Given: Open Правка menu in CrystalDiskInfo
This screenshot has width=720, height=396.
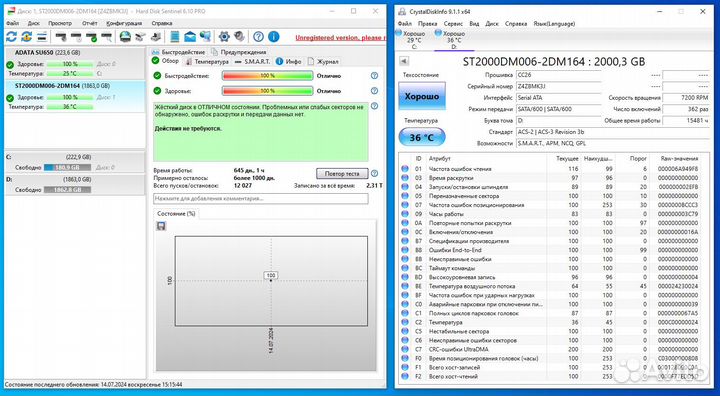Looking at the screenshot, I should [428, 23].
